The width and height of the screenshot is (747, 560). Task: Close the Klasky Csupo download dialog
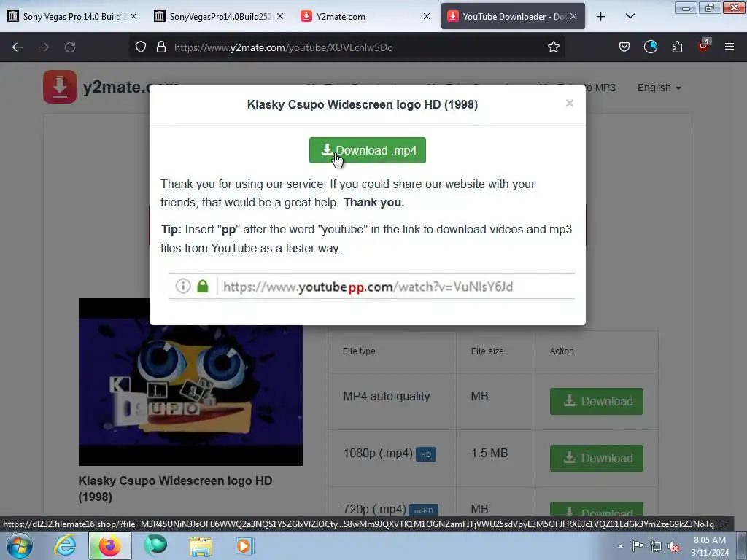(569, 104)
